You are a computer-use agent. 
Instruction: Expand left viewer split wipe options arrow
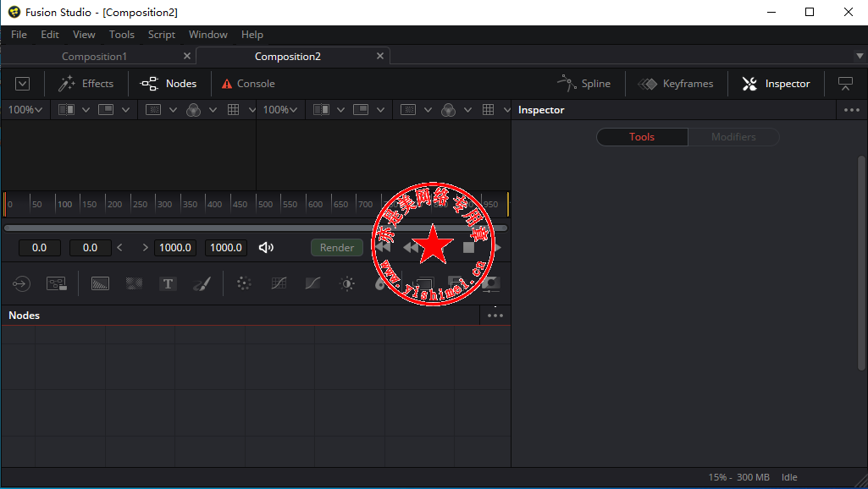(x=86, y=110)
